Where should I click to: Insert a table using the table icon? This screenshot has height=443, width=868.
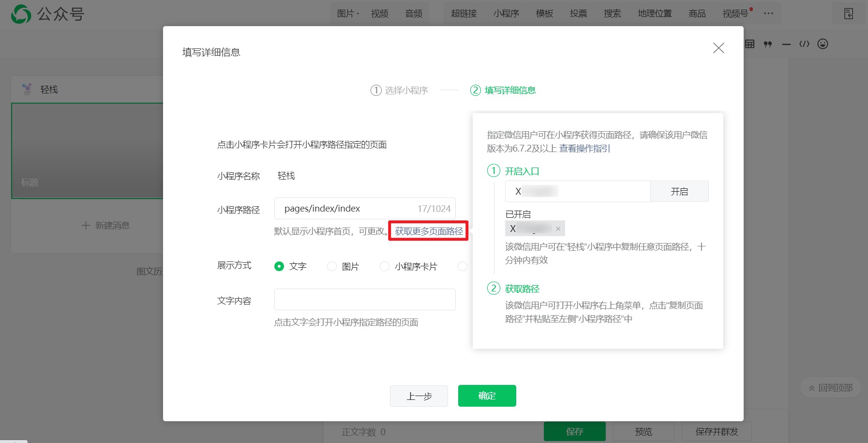tap(749, 44)
